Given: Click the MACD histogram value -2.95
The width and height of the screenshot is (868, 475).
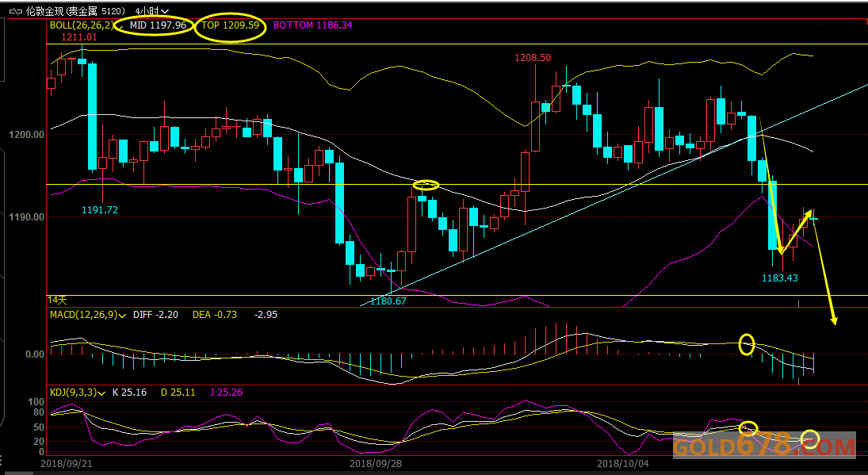Looking at the screenshot, I should 266,315.
